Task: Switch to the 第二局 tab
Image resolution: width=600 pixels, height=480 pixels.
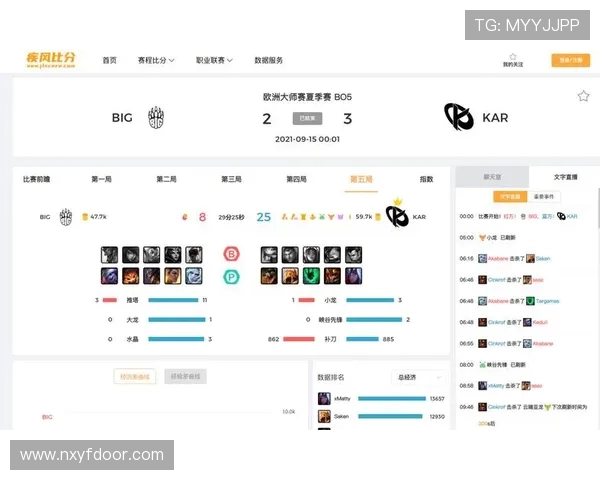Action: tap(166, 179)
